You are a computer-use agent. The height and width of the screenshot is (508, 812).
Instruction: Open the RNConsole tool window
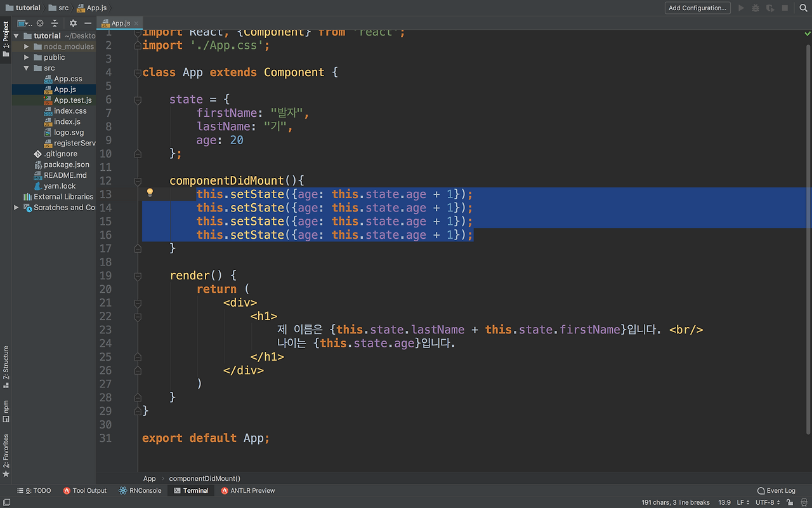click(x=140, y=490)
